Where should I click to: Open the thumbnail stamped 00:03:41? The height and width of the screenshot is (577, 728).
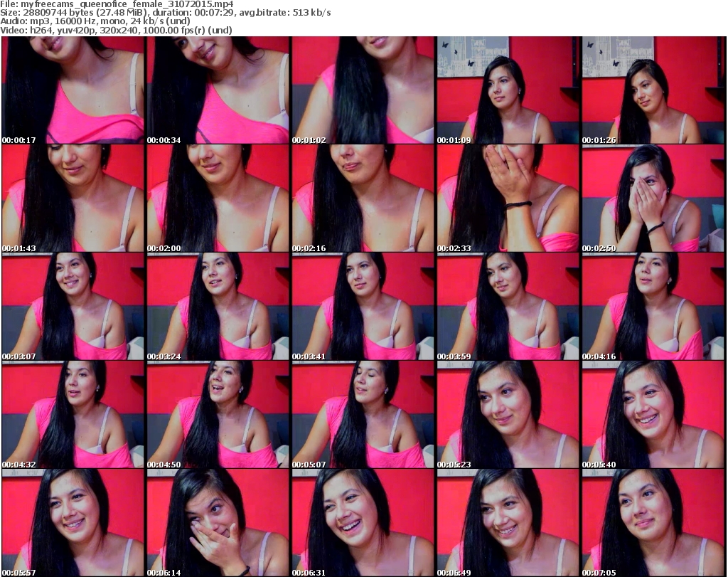pyautogui.click(x=363, y=307)
